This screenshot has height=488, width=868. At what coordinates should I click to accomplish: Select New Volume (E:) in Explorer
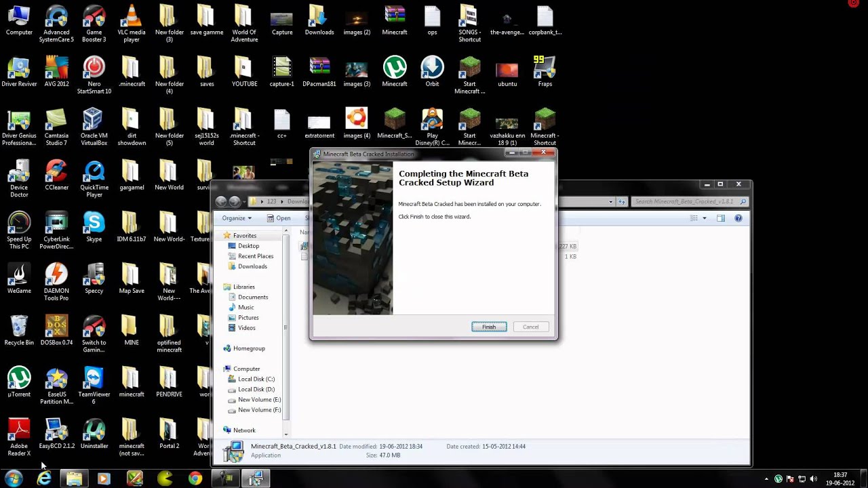coord(259,399)
